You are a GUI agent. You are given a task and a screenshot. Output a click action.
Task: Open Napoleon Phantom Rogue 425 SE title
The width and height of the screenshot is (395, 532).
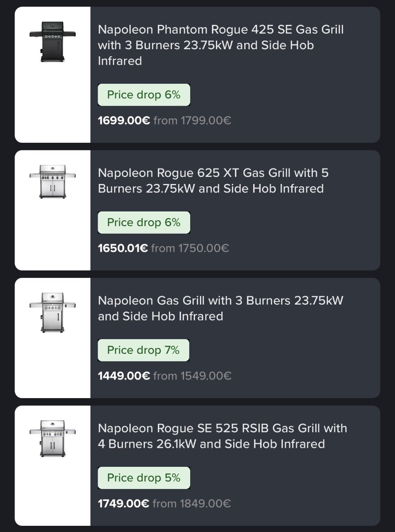(221, 45)
